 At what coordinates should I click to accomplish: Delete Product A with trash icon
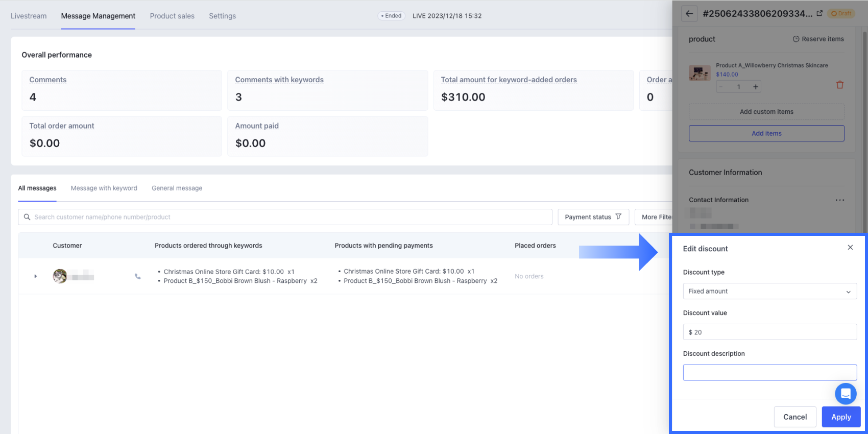pos(840,85)
